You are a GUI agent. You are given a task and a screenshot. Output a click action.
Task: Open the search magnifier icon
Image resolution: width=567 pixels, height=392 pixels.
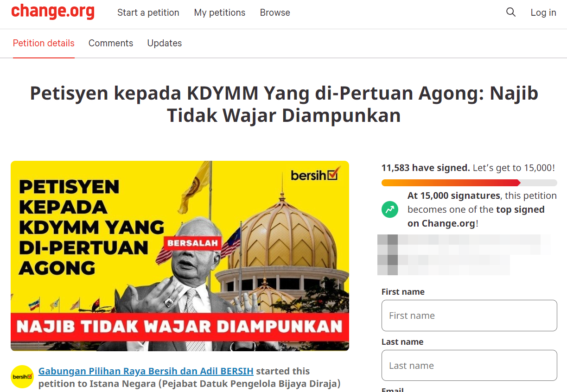[x=510, y=13]
